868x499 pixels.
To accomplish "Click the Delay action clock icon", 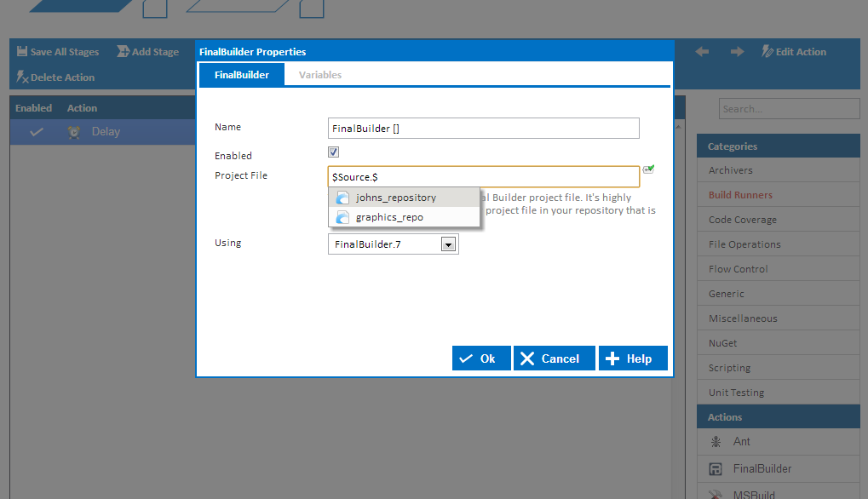I will click(73, 132).
